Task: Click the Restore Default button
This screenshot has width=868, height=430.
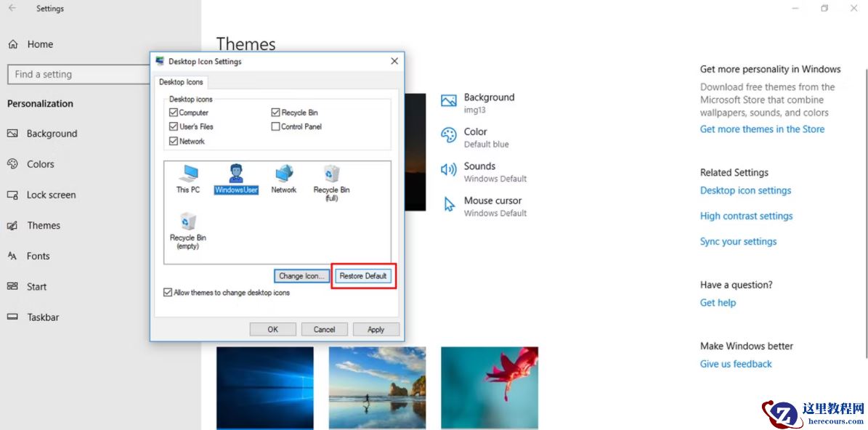Action: 363,275
